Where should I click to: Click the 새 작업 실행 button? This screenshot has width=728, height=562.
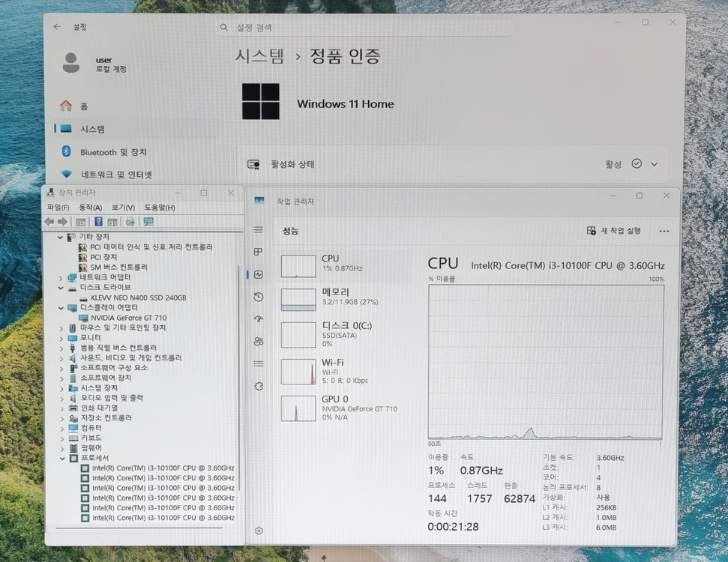point(614,231)
